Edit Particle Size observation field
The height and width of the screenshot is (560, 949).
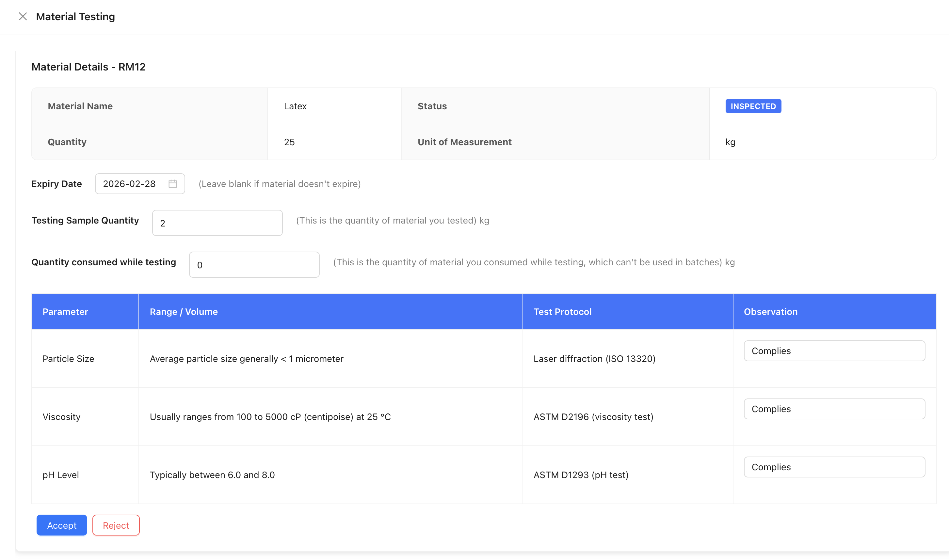click(834, 351)
